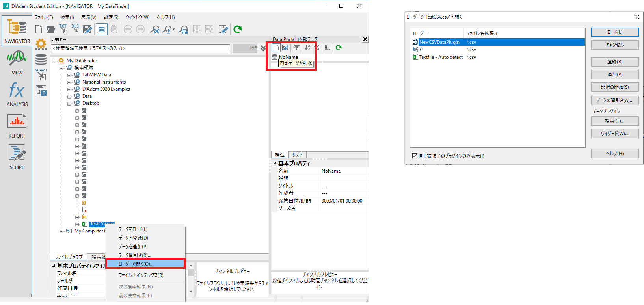Choose ファイル再インデックス(R) from context menu
The height and width of the screenshot is (305, 644).
click(145, 275)
